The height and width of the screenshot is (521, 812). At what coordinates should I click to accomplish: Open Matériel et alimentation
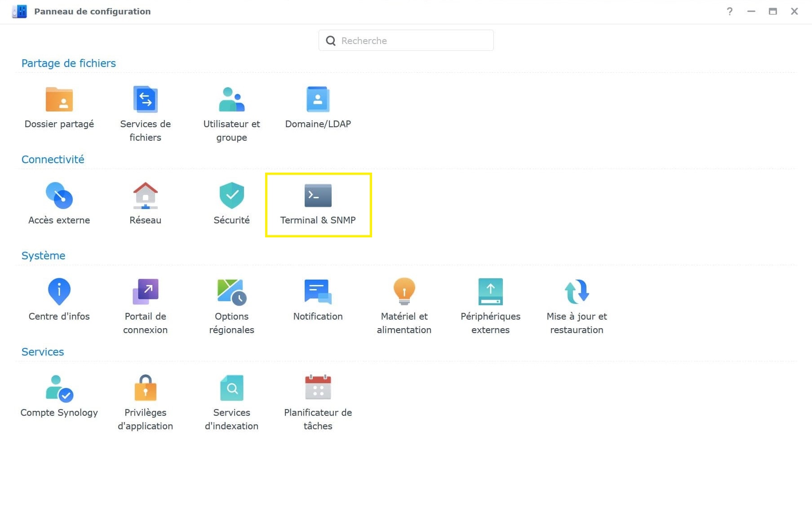(x=404, y=292)
